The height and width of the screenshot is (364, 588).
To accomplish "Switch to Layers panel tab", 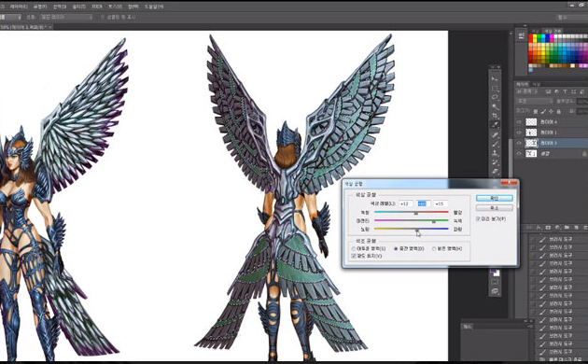I will (x=522, y=84).
